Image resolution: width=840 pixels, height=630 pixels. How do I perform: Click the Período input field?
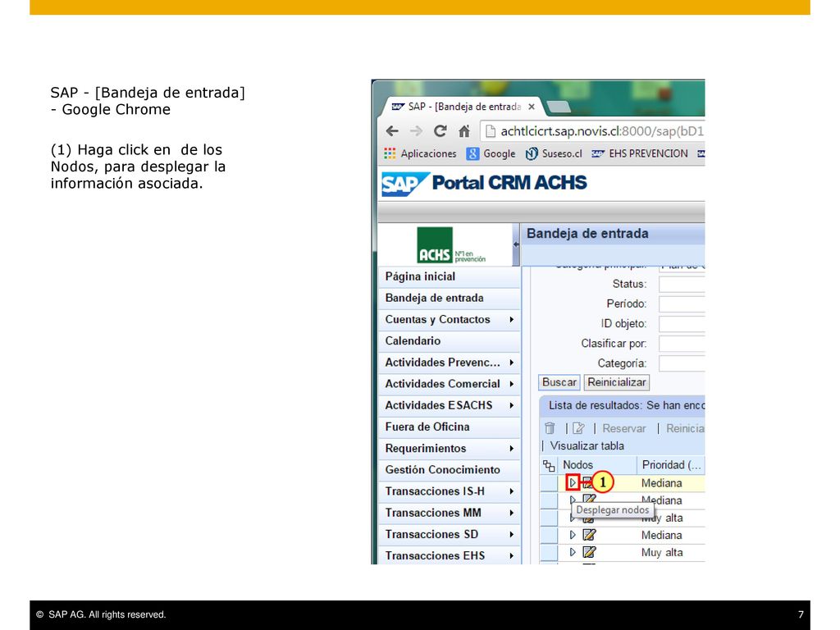tap(682, 304)
